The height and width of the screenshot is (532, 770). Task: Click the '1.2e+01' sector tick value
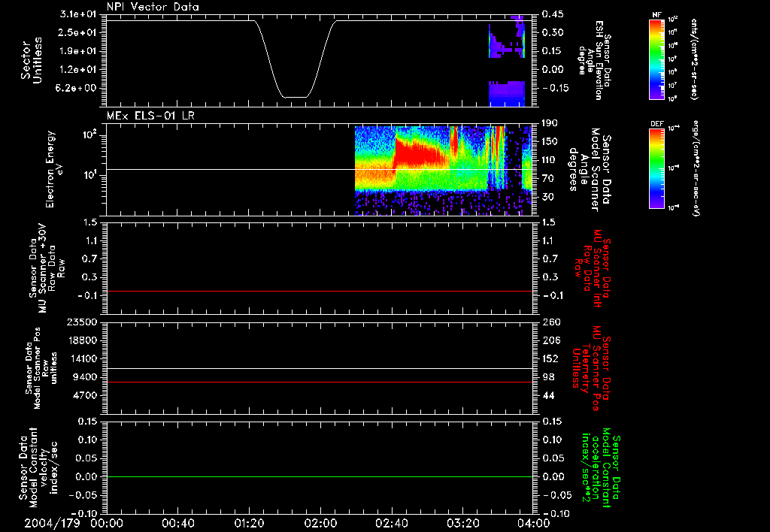(78, 70)
